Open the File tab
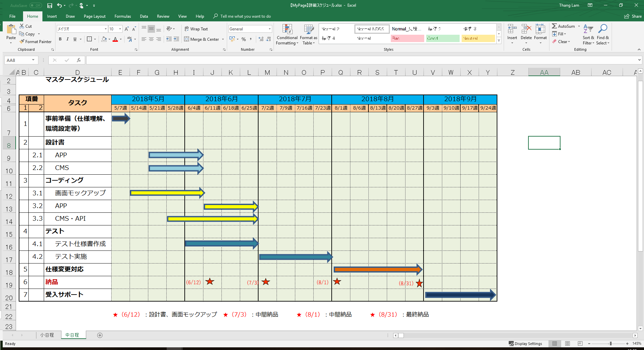The image size is (644, 350). point(12,16)
